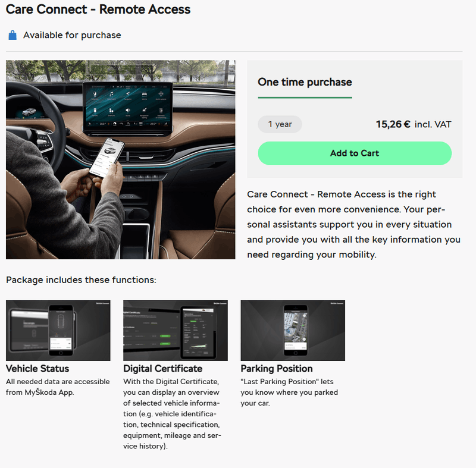The height and width of the screenshot is (468, 476).
Task: Click the Package includes these functions label
Action: pyautogui.click(x=81, y=279)
